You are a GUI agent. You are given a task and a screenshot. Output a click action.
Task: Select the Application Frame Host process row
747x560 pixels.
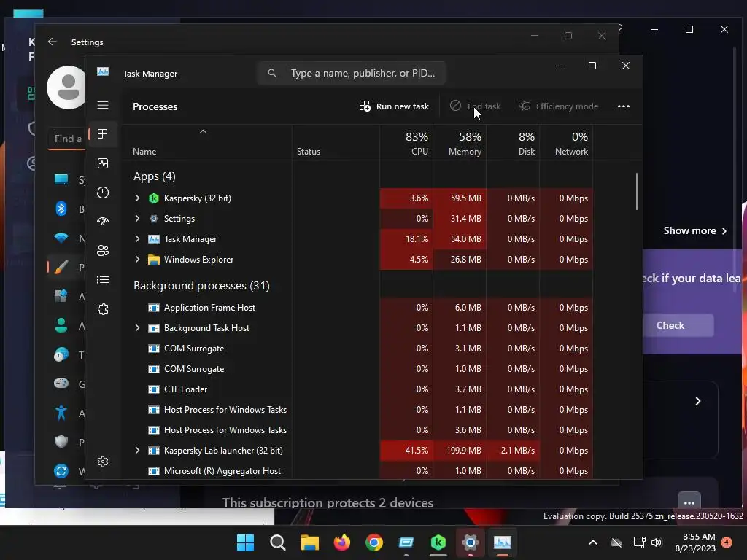(357, 308)
